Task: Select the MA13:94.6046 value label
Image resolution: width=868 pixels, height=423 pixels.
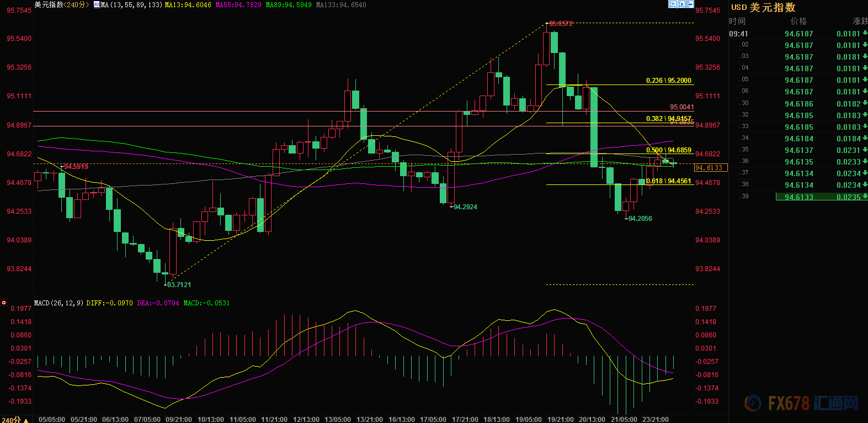Action: click(188, 4)
